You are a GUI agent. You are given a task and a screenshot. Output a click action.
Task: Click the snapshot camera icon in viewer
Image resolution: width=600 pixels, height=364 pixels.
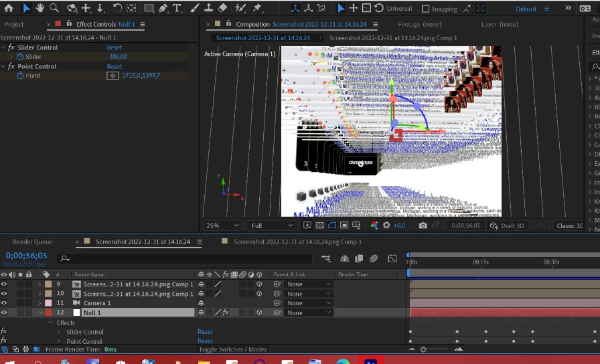[423, 225]
